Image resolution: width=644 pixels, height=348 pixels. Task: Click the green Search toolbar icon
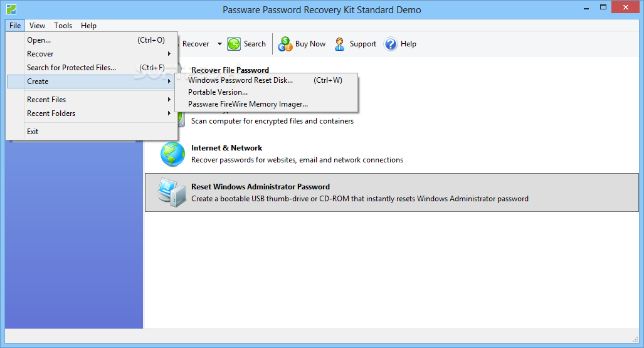234,44
